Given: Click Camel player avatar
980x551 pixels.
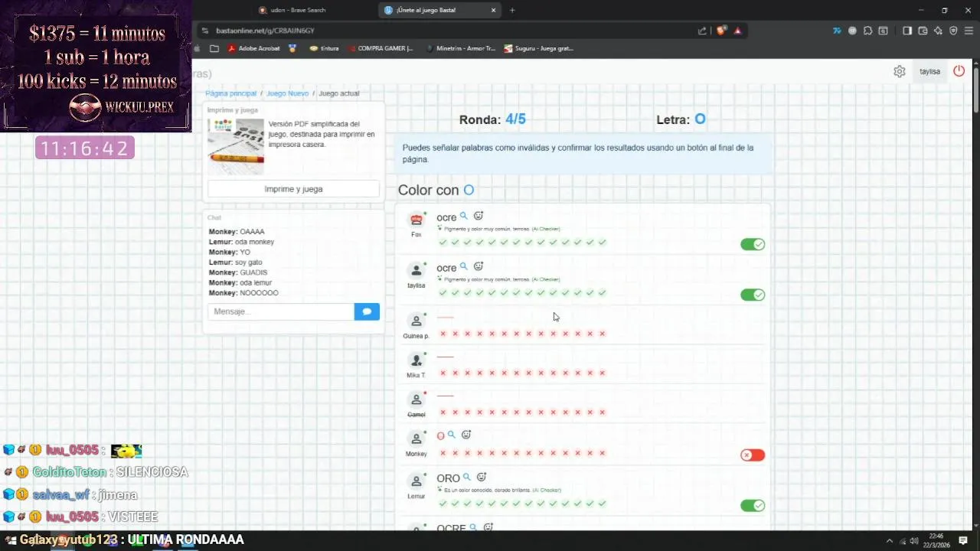Looking at the screenshot, I should click(416, 399).
